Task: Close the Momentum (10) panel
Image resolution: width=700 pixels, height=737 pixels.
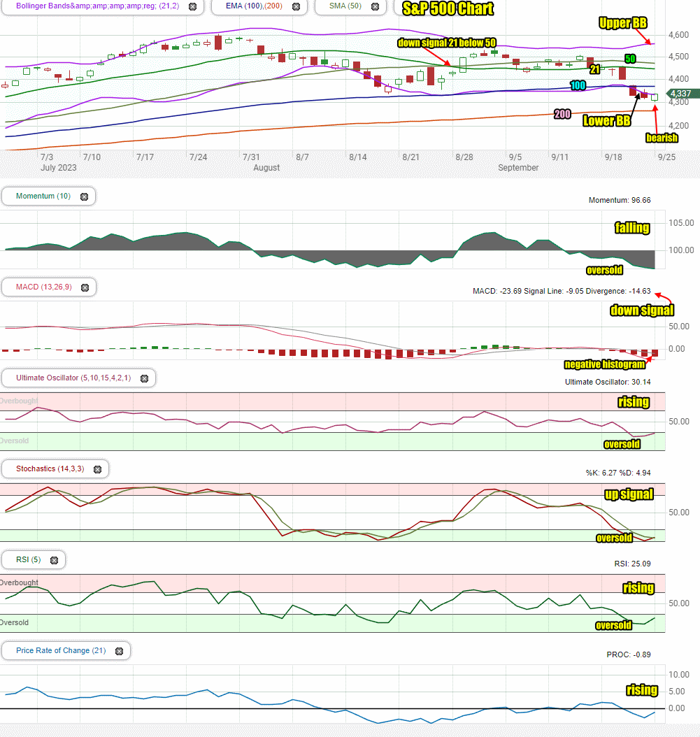Action: click(84, 197)
